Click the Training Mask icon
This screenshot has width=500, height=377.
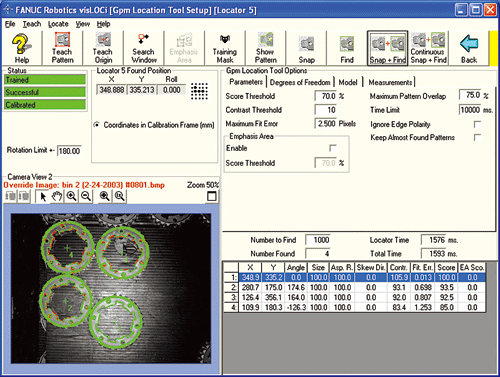[225, 48]
